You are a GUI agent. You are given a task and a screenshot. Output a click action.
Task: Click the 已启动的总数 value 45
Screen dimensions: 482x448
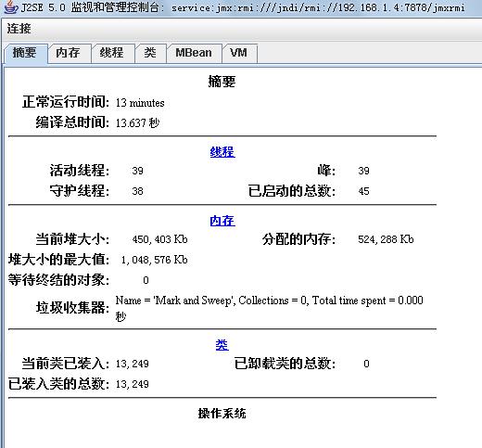coord(363,191)
